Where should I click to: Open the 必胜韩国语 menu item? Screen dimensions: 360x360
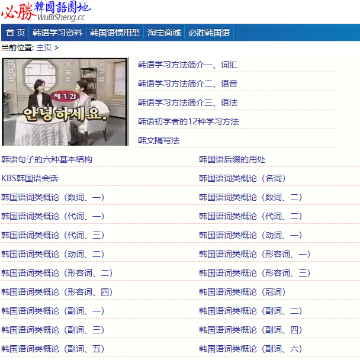(x=209, y=33)
